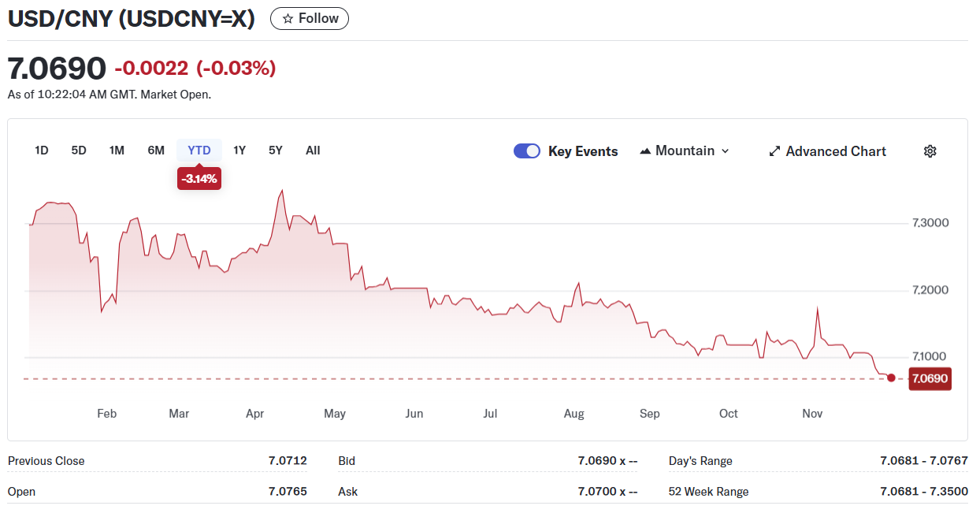980x528 pixels.
Task: Click the April peak on the chart
Action: 282,191
